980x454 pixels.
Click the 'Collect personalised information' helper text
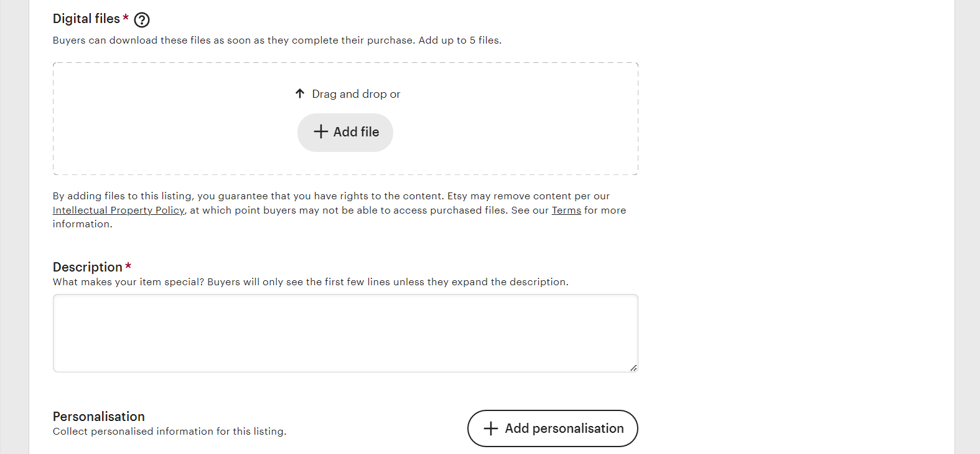(x=169, y=431)
